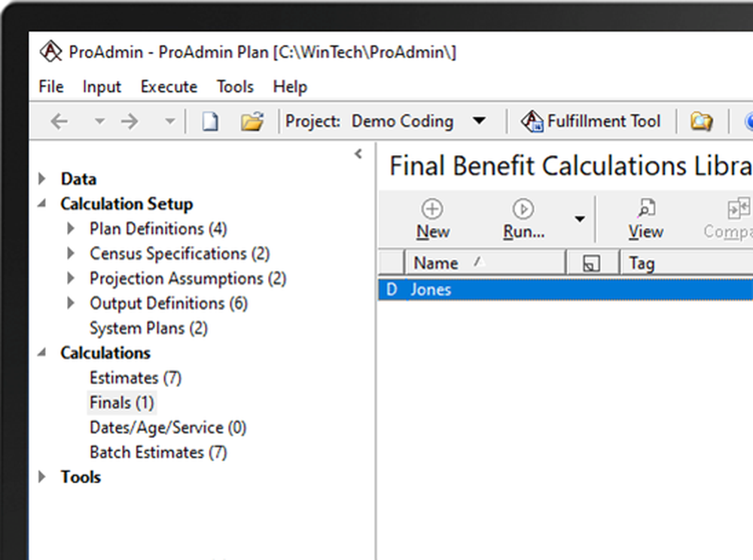The image size is (753, 560).
Task: Click the Tools tree label
Action: click(81, 477)
